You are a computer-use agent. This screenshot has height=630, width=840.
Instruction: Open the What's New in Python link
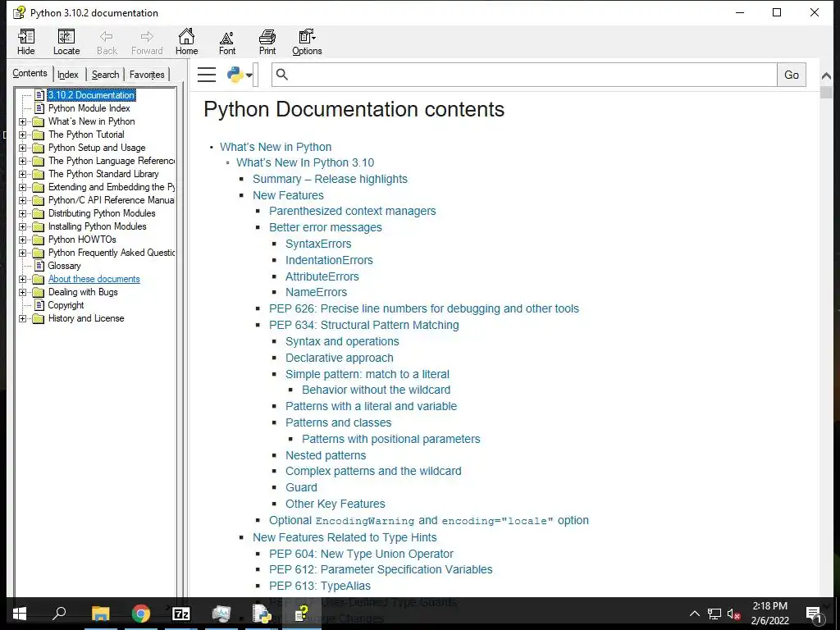pyautogui.click(x=276, y=147)
